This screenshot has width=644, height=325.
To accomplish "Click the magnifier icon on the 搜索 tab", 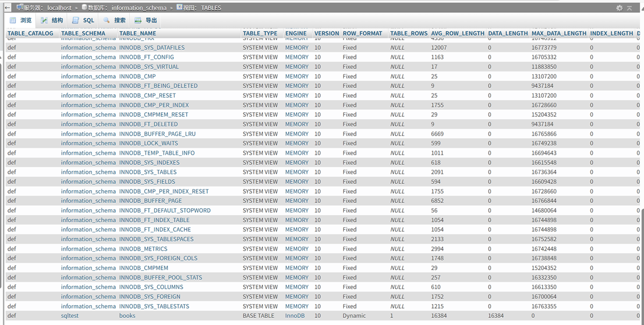I will pos(107,20).
